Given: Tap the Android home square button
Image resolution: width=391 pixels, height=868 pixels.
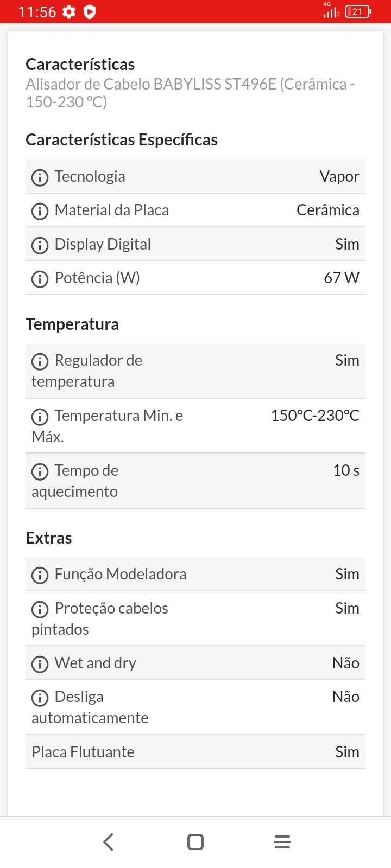Looking at the screenshot, I should pyautogui.click(x=195, y=842).
